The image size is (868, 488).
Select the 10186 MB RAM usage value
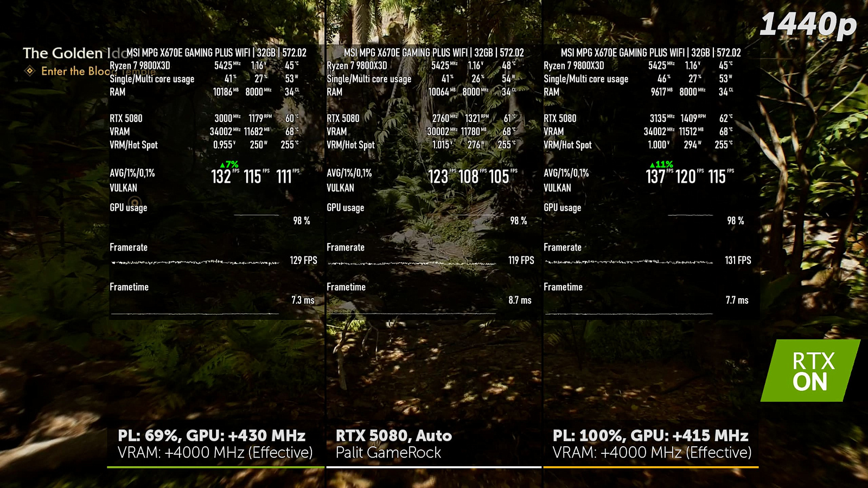226,92
